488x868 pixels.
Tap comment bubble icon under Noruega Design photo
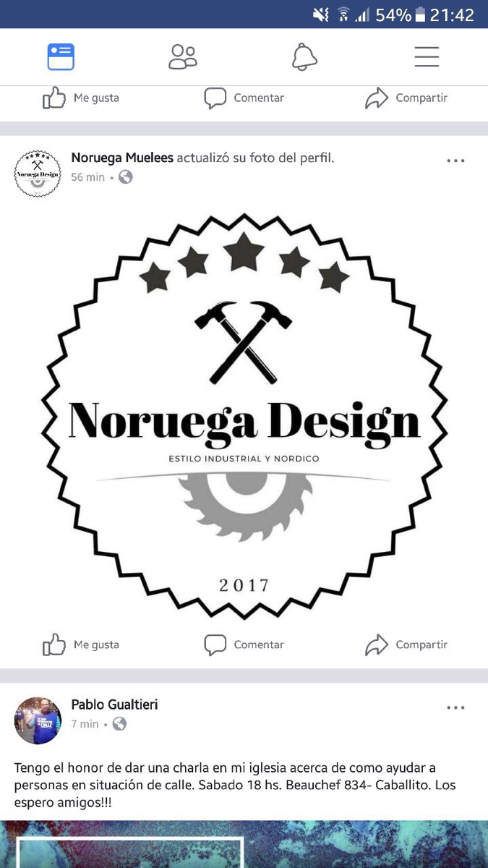(215, 644)
